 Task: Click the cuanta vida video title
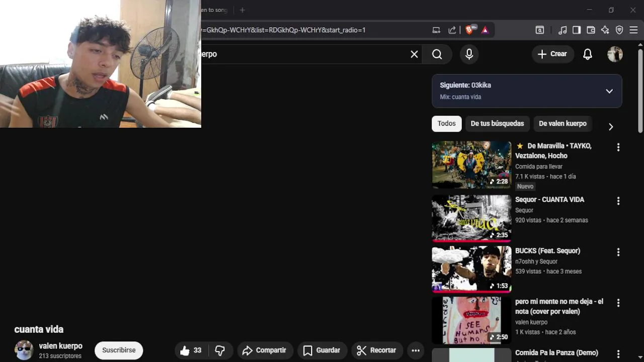(x=39, y=329)
